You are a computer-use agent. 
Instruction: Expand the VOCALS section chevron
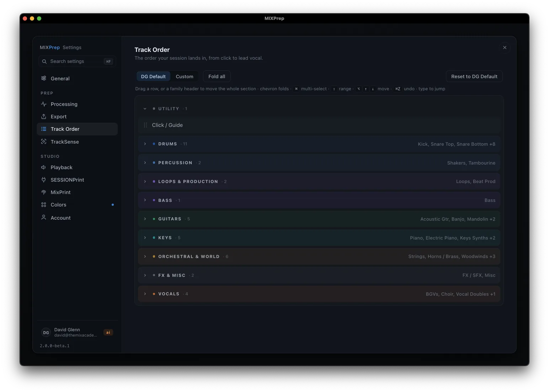[x=145, y=294]
